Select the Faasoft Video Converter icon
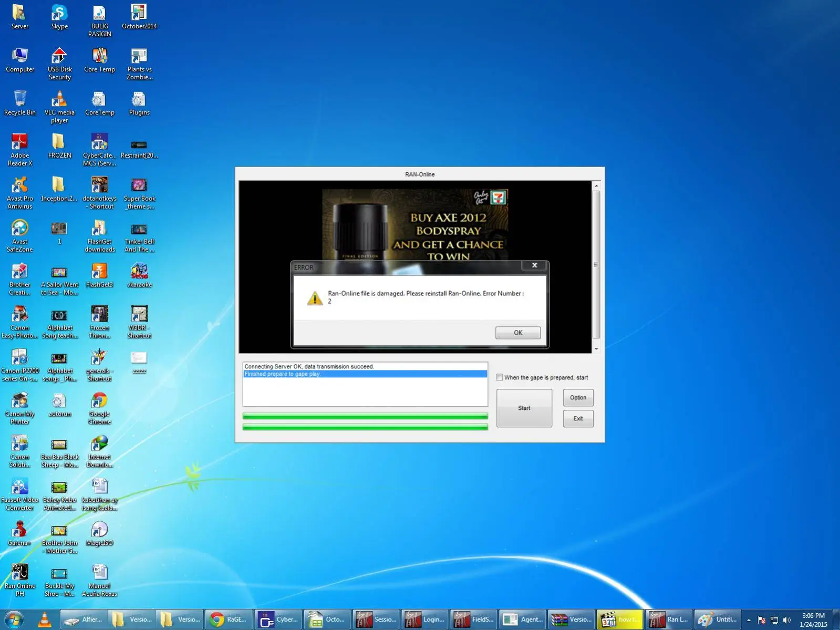Image resolution: width=840 pixels, height=630 pixels. coord(20,494)
